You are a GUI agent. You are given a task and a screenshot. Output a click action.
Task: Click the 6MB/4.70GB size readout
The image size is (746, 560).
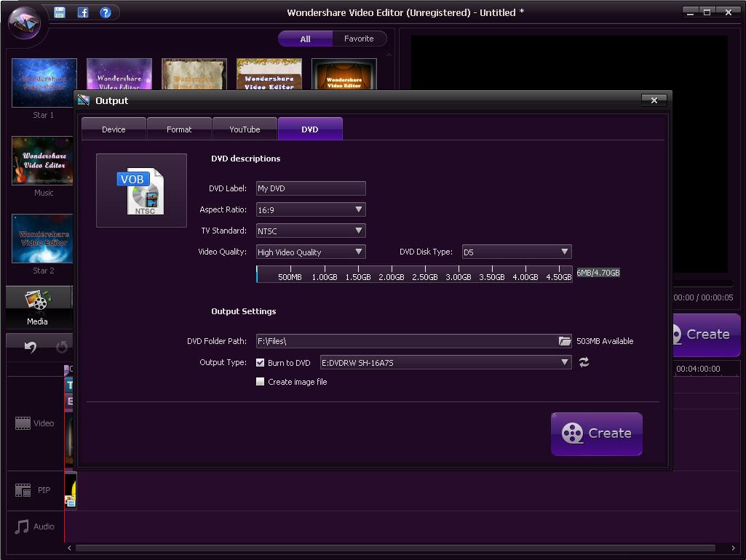pos(598,273)
